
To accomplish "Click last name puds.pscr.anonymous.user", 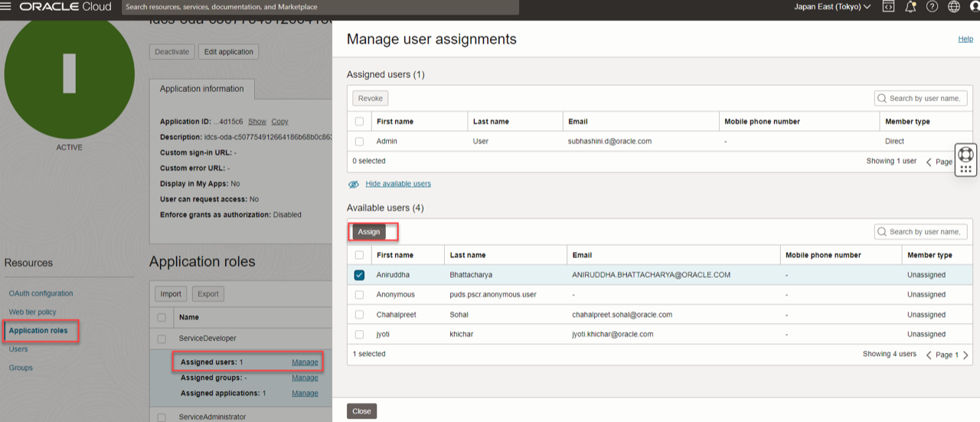I will click(x=493, y=295).
